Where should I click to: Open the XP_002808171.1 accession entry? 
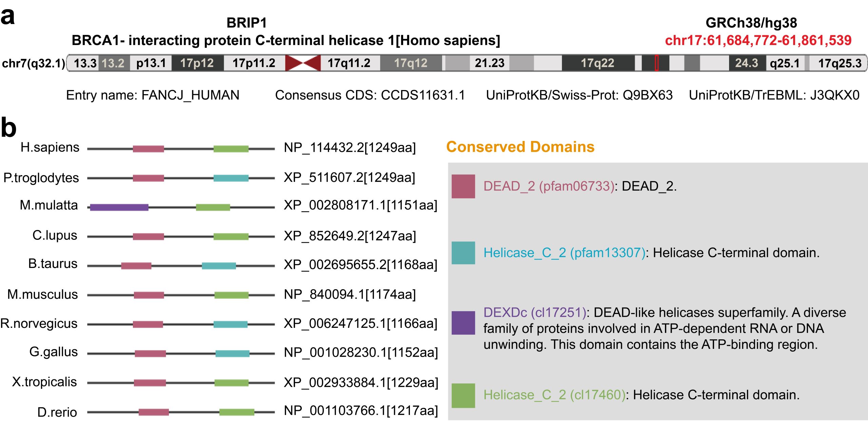pos(360,205)
